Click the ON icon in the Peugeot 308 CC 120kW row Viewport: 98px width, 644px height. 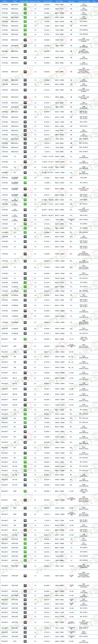tap(25, 384)
